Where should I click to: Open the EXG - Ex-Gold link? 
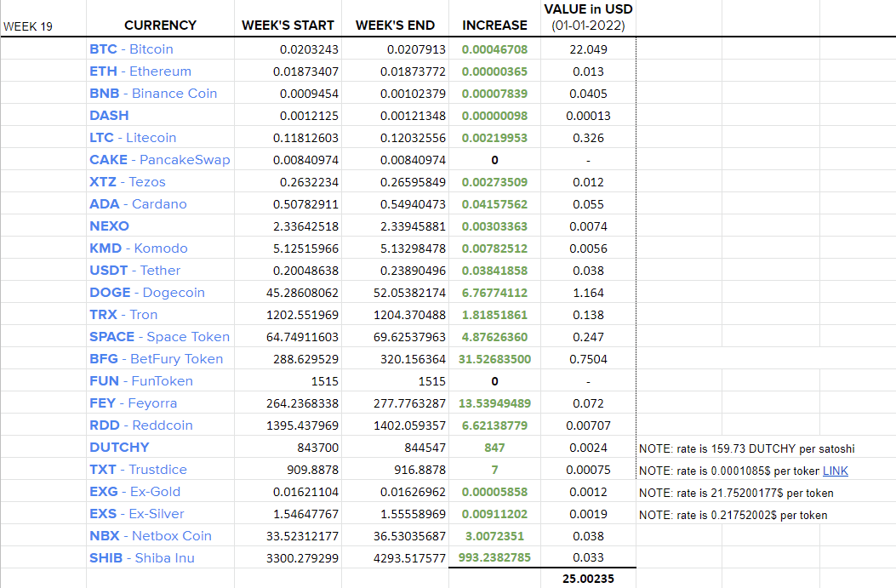(134, 492)
